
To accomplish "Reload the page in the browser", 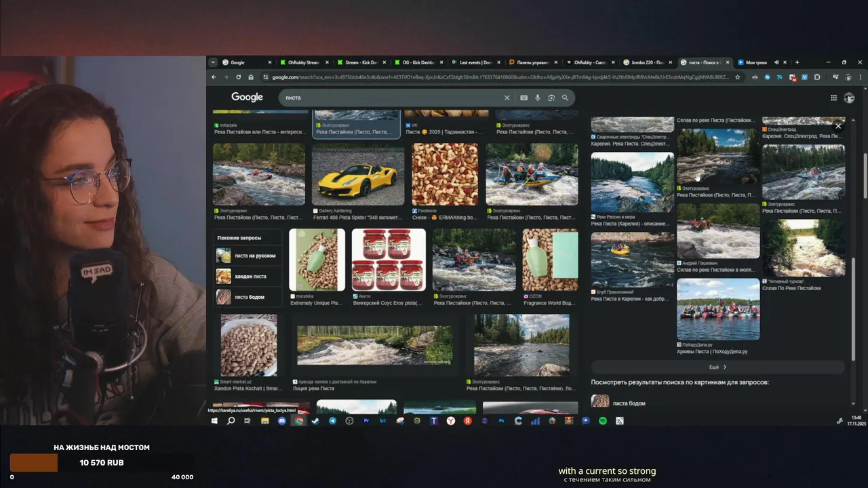I will (x=238, y=77).
